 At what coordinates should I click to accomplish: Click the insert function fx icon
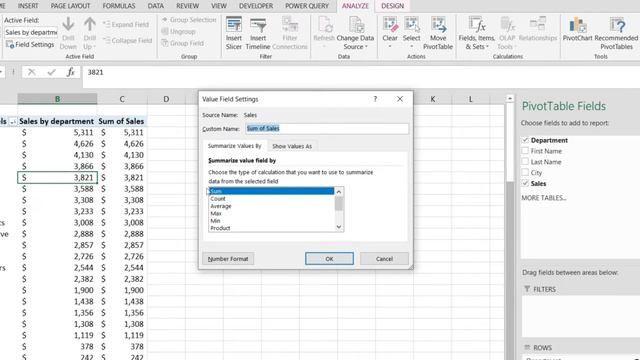pos(71,72)
